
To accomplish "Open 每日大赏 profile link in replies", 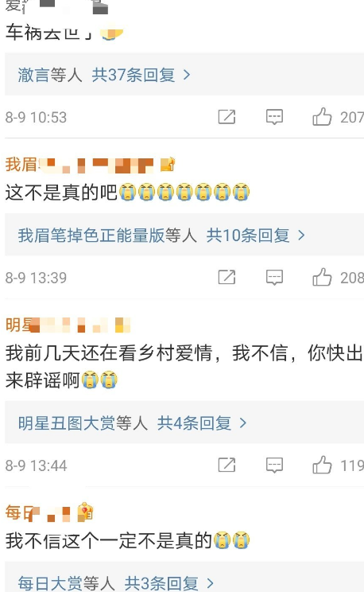I will tap(50, 583).
